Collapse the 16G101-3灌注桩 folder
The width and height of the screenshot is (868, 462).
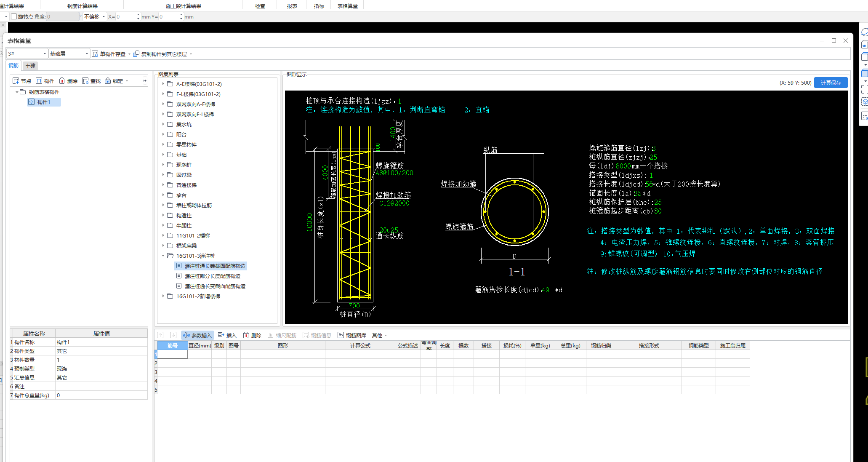[x=163, y=256]
